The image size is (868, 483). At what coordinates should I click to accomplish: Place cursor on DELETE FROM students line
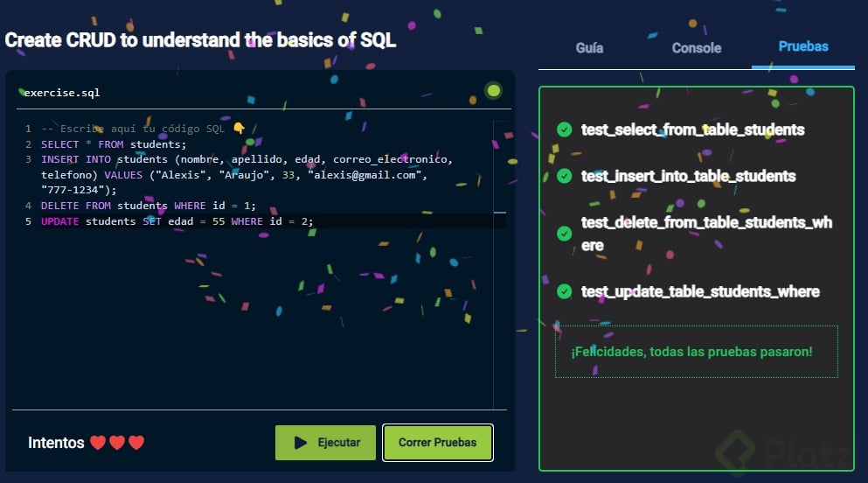tap(149, 206)
